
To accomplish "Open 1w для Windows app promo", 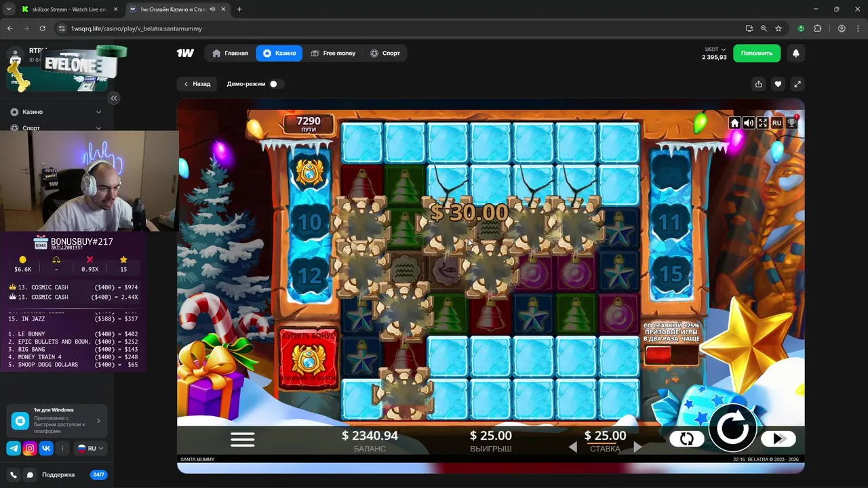I will tap(57, 421).
